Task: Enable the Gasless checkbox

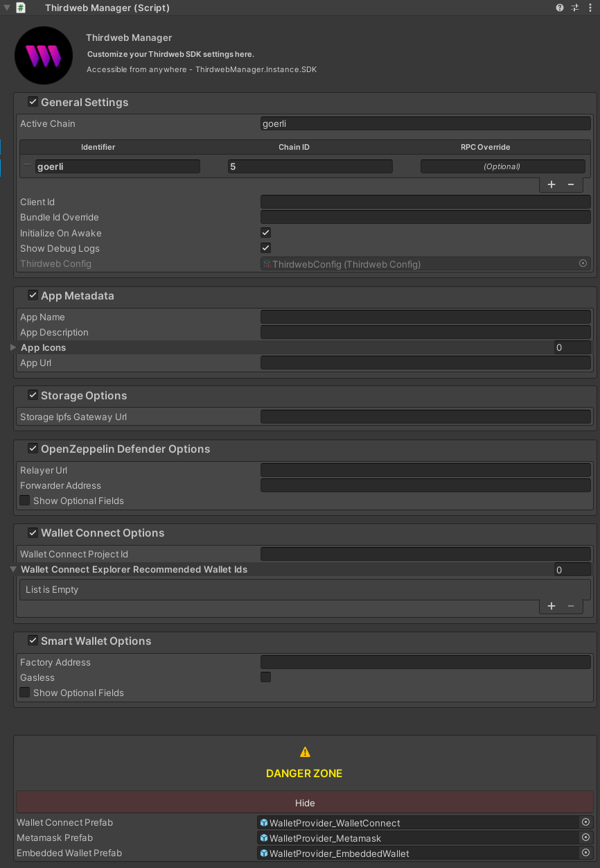Action: (265, 677)
